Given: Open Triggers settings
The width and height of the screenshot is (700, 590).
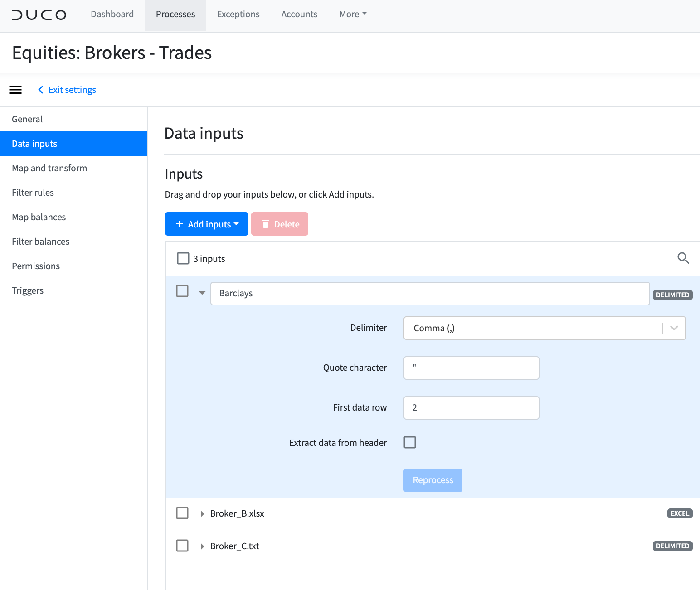Looking at the screenshot, I should point(73,290).
